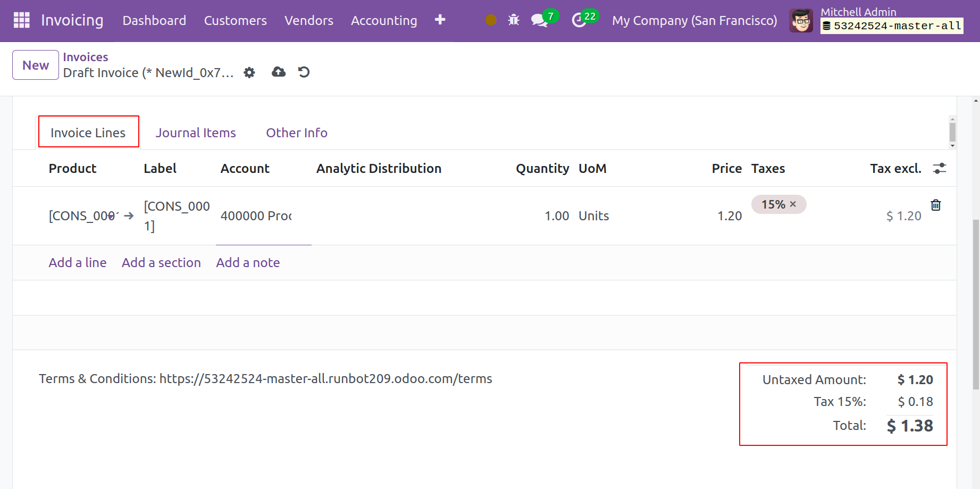Click the Tax excl. column header
980x489 pixels.
(x=895, y=169)
